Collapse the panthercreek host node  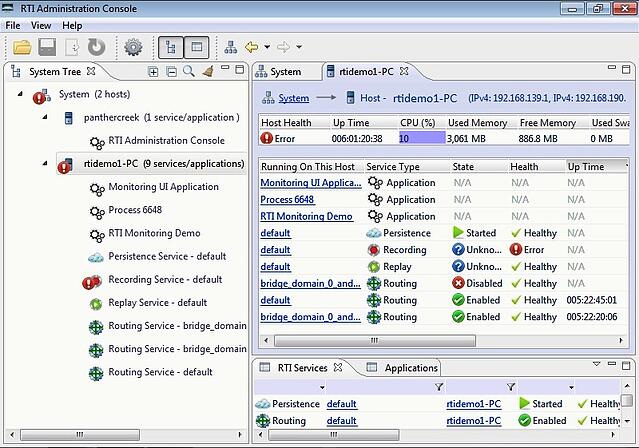[x=45, y=117]
